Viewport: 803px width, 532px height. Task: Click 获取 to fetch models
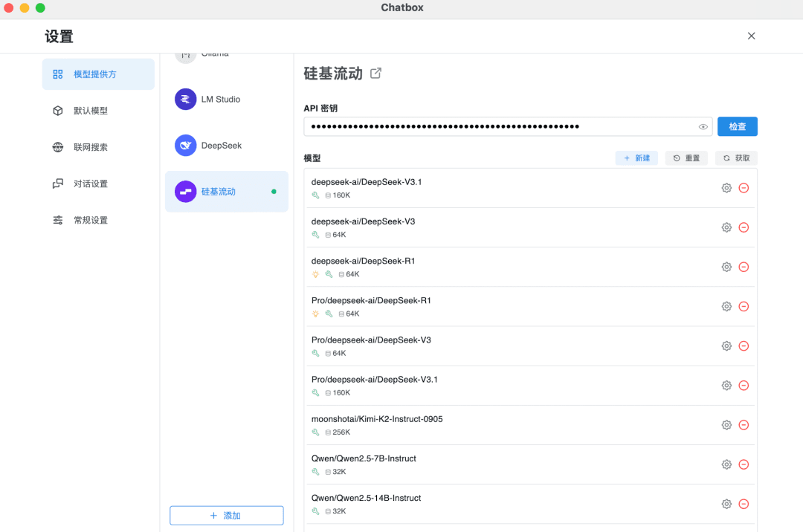pyautogui.click(x=736, y=158)
